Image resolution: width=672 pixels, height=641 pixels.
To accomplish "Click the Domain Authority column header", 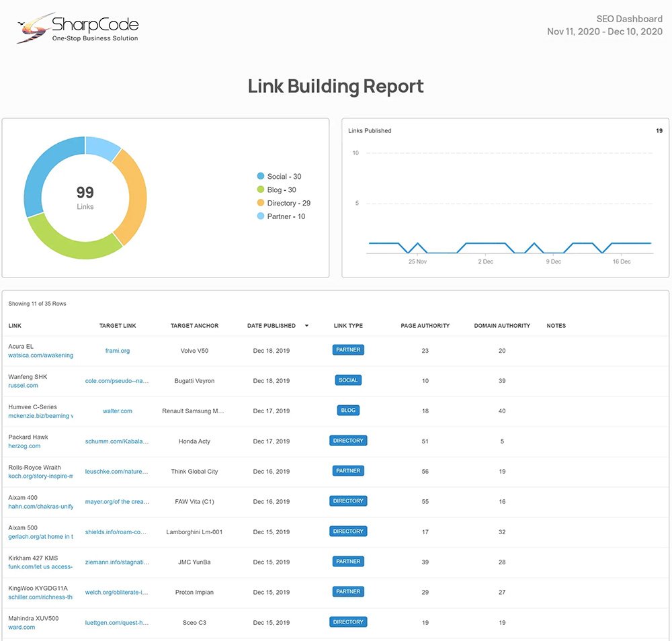I will tap(502, 326).
